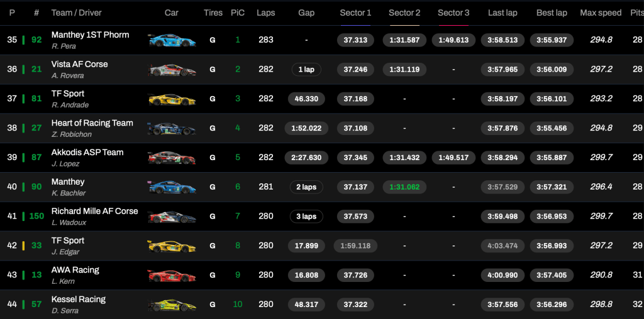Sort the table by Gap header

306,13
